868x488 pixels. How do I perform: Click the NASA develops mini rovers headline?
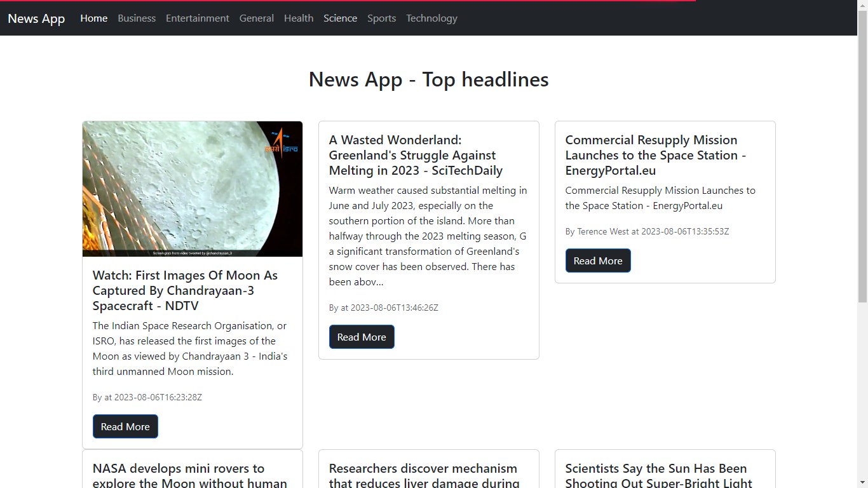pos(190,475)
